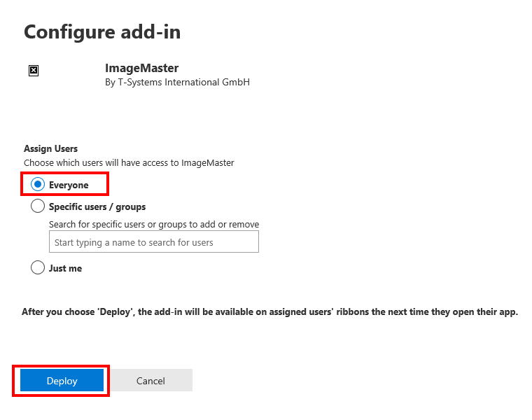This screenshot has height=420, width=532.
Task: Click the Just me label text
Action: (66, 268)
